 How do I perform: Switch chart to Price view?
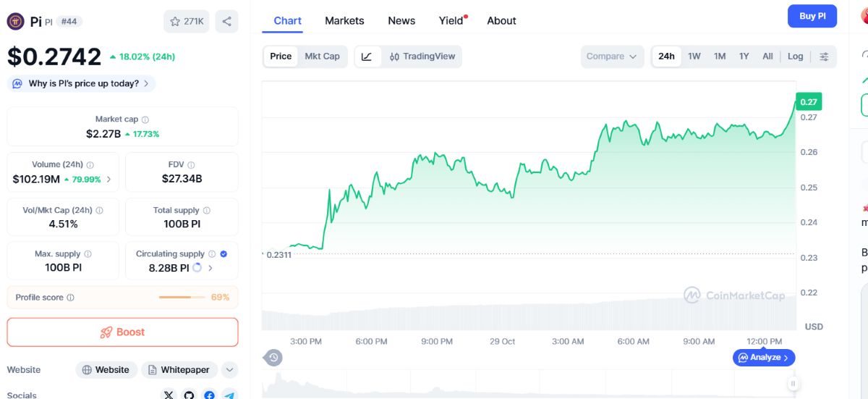pyautogui.click(x=281, y=56)
